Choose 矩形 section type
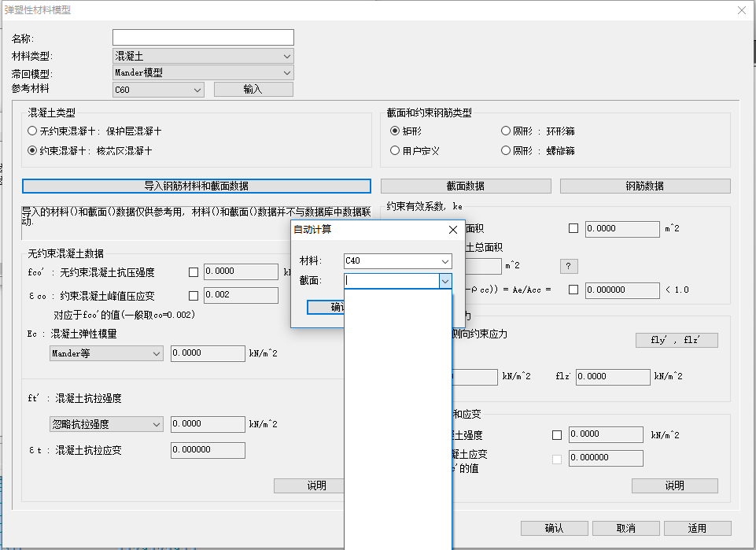This screenshot has height=550, width=756. [x=395, y=131]
